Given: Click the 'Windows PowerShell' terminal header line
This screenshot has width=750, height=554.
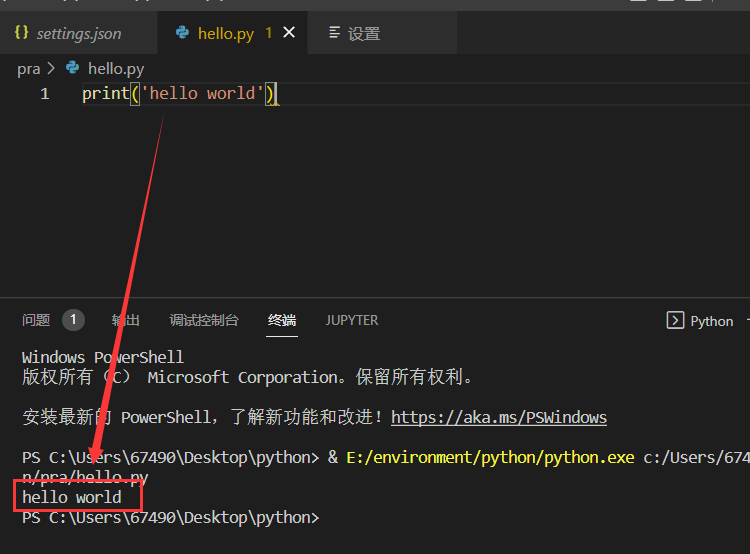Looking at the screenshot, I should pos(102,357).
